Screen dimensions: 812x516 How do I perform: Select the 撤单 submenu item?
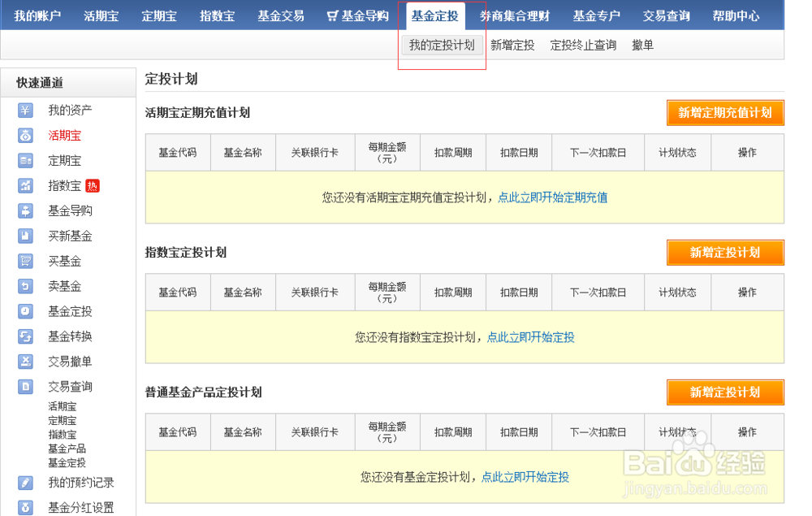click(642, 45)
